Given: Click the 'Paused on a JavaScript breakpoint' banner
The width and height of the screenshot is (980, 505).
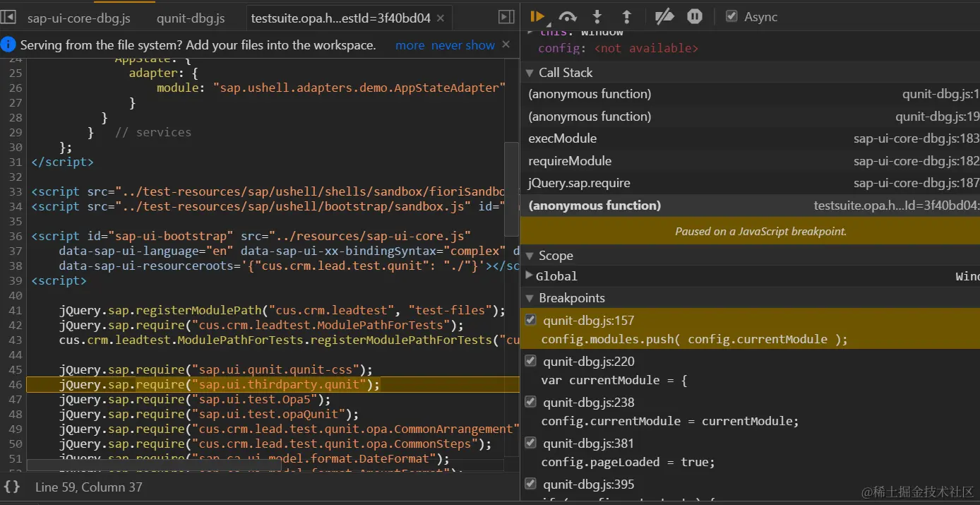Looking at the screenshot, I should click(x=750, y=231).
